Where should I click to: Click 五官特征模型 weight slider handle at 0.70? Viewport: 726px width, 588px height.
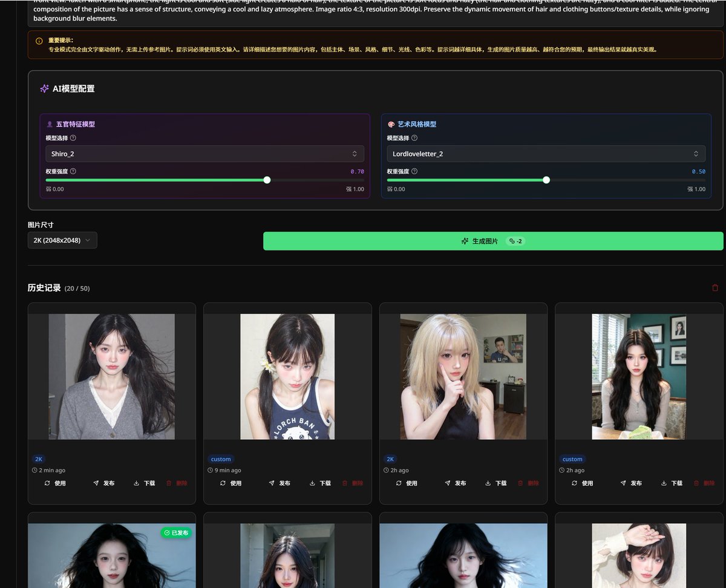[267, 180]
